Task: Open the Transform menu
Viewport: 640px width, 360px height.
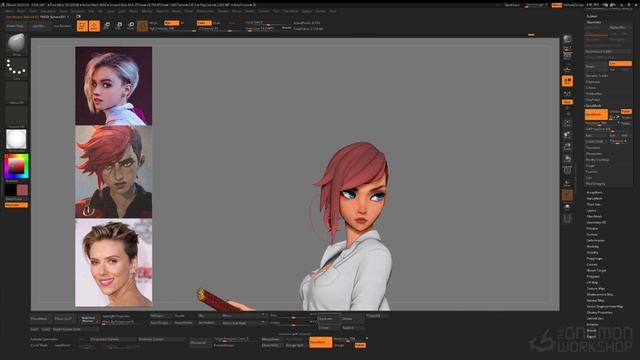Action: point(291,11)
